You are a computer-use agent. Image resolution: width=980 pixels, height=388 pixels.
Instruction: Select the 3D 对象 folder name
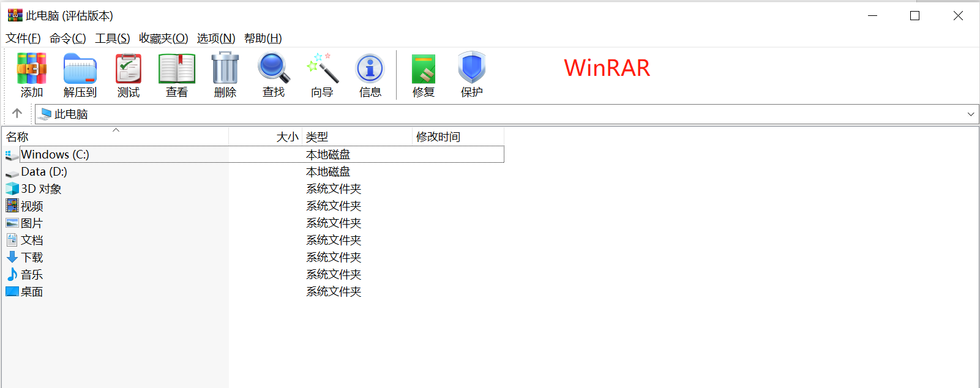(41, 188)
